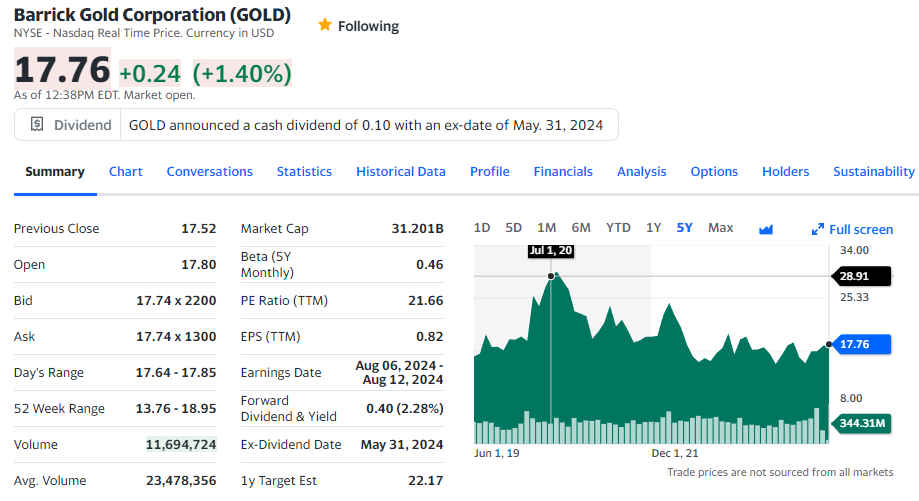
Task: Click the 17.76 current price chart label
Action: pos(854,344)
